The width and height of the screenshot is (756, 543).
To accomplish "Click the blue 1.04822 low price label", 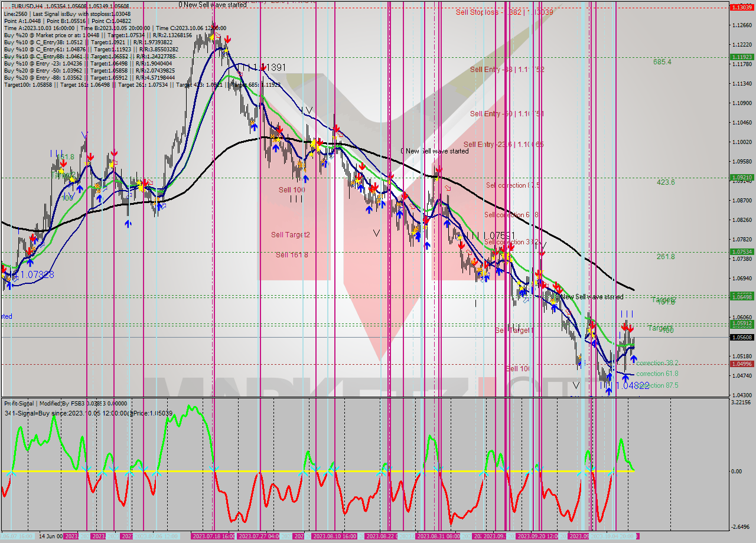I will 633,385.
